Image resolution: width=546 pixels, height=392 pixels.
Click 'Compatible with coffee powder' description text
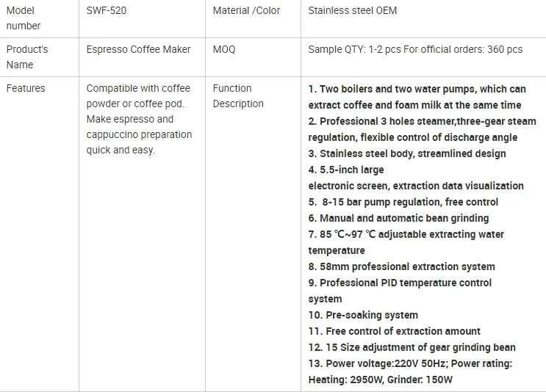point(138,96)
